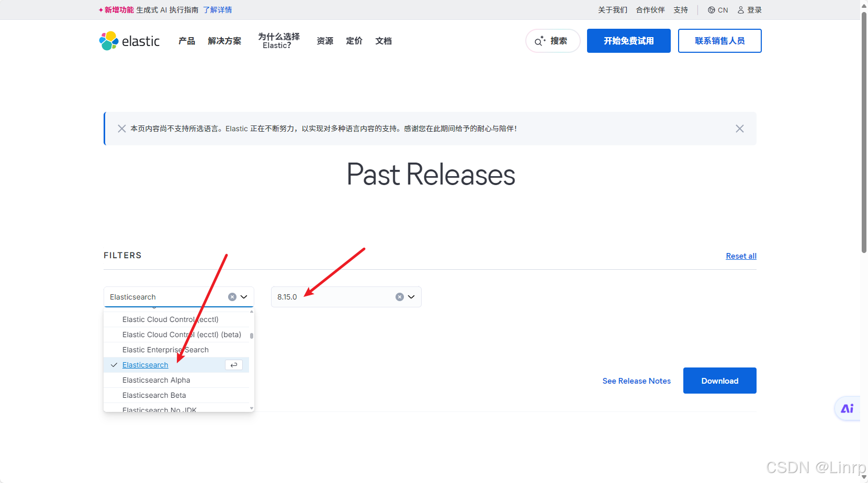The width and height of the screenshot is (868, 483).
Task: Click the dropdown list scroll-down arrow
Action: [x=252, y=408]
